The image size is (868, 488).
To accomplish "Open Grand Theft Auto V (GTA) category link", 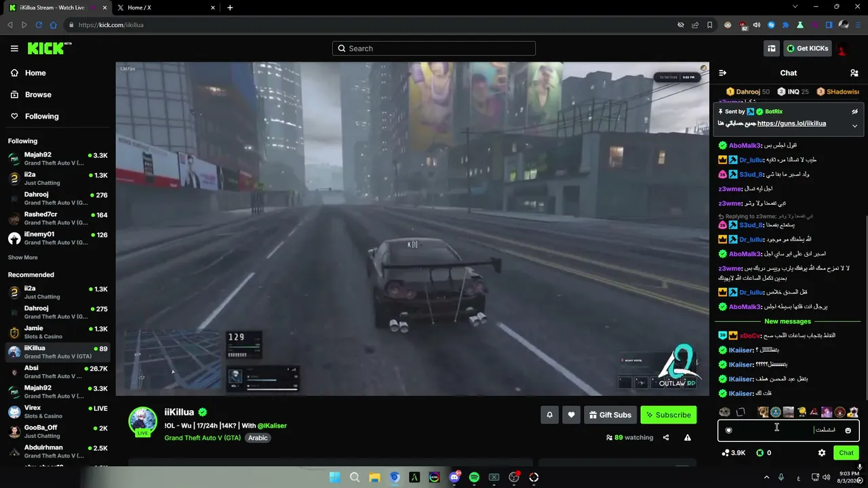I will (x=203, y=438).
